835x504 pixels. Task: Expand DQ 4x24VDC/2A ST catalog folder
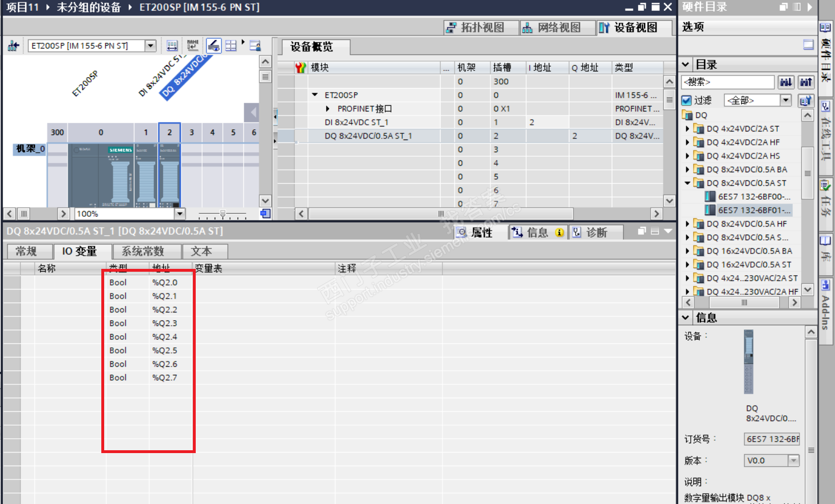688,129
